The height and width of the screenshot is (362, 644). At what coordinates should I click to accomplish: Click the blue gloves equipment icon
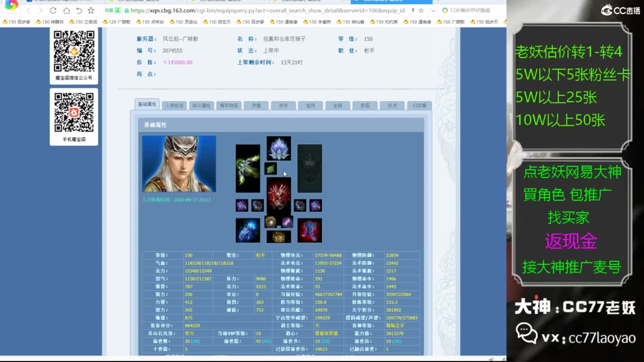click(x=248, y=230)
